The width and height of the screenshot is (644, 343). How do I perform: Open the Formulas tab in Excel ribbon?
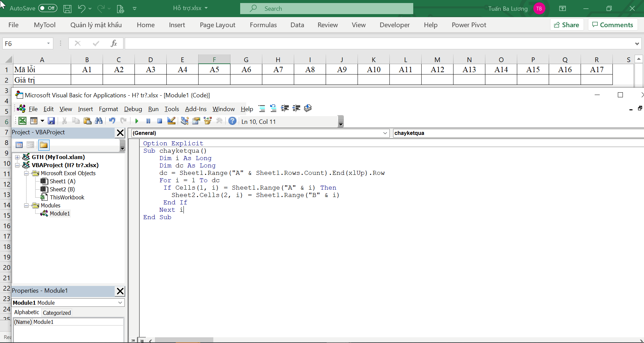(x=263, y=25)
